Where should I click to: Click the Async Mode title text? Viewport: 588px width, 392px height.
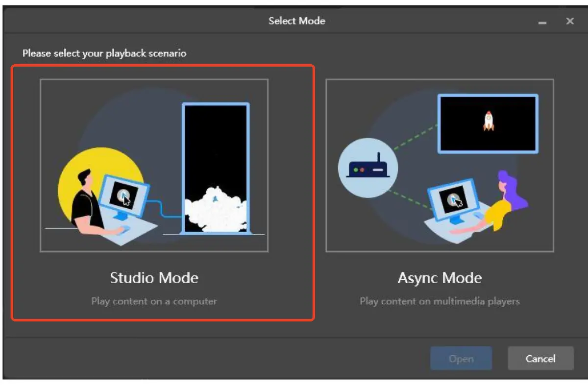tap(440, 277)
